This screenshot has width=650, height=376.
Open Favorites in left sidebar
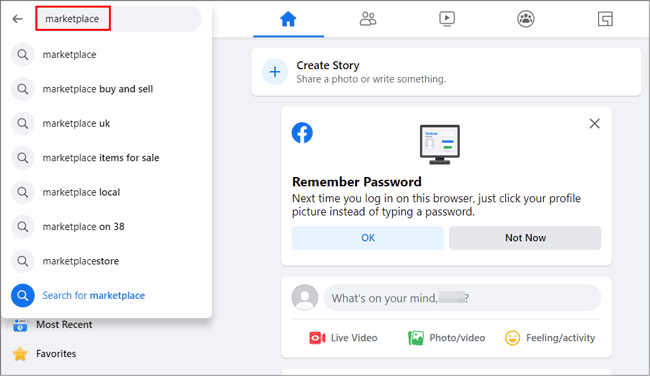click(56, 354)
